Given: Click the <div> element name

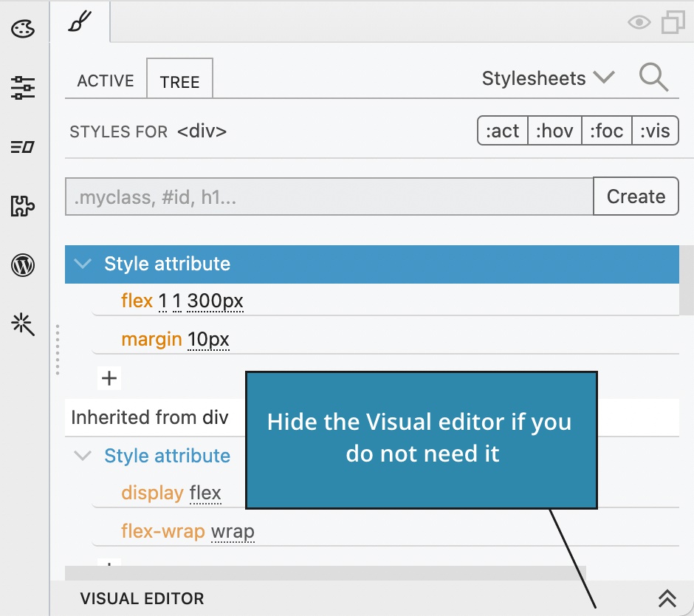Looking at the screenshot, I should 202,131.
